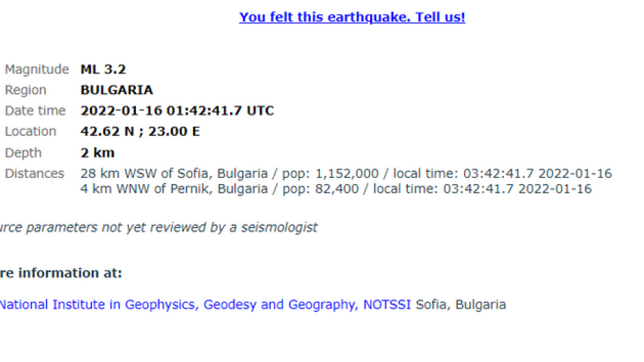
Task: Click the 'ML 3.2' magnitude value
Action: coord(103,69)
